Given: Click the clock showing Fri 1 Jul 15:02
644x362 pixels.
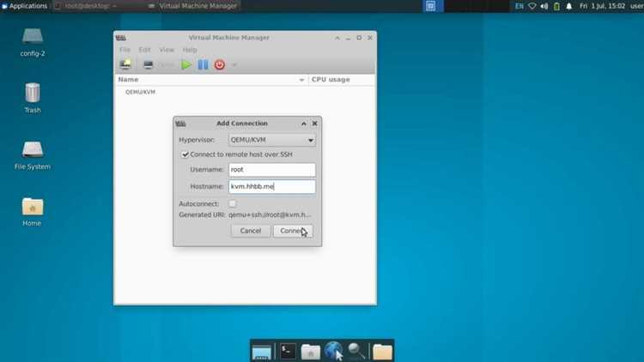Looking at the screenshot, I should (602, 6).
